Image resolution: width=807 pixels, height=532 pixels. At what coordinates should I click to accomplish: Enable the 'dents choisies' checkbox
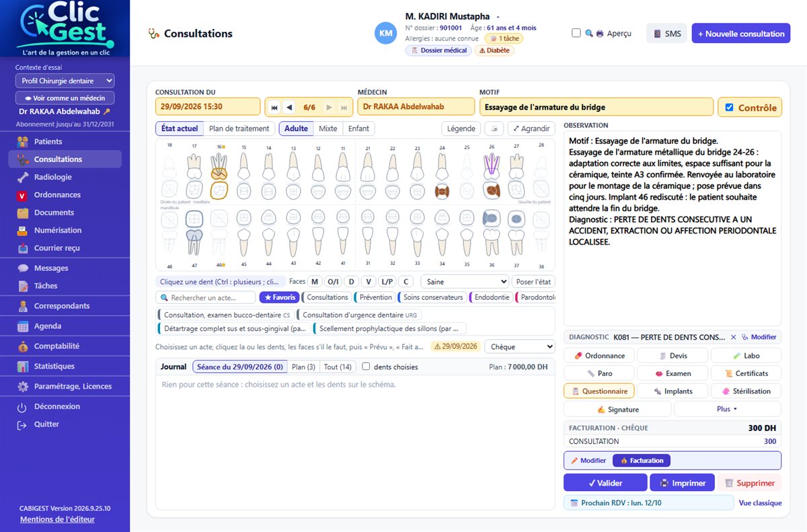point(367,367)
